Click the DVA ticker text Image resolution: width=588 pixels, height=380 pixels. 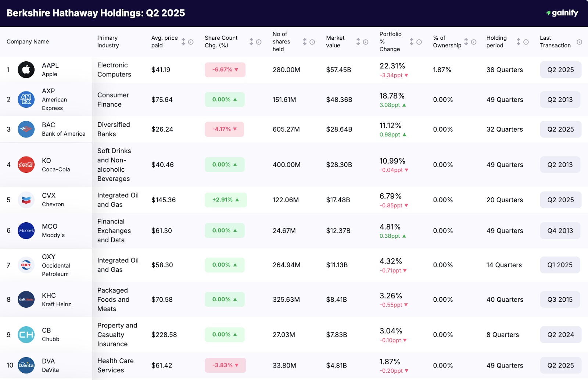coord(48,361)
